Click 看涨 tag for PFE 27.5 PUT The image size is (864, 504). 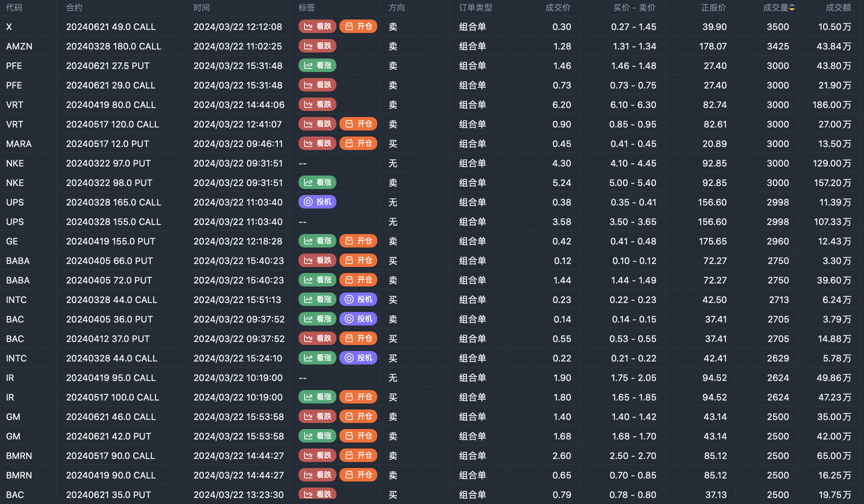317,65
